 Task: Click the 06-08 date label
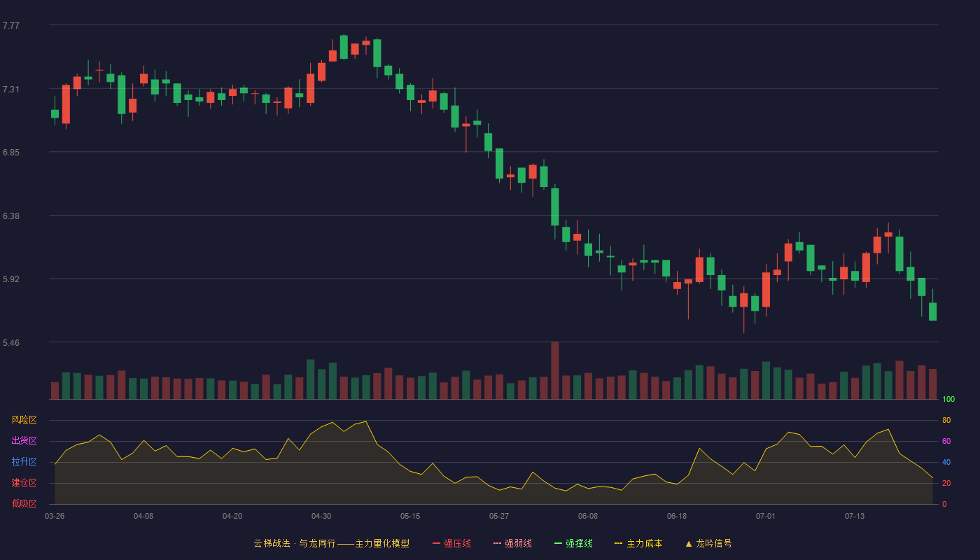point(588,516)
